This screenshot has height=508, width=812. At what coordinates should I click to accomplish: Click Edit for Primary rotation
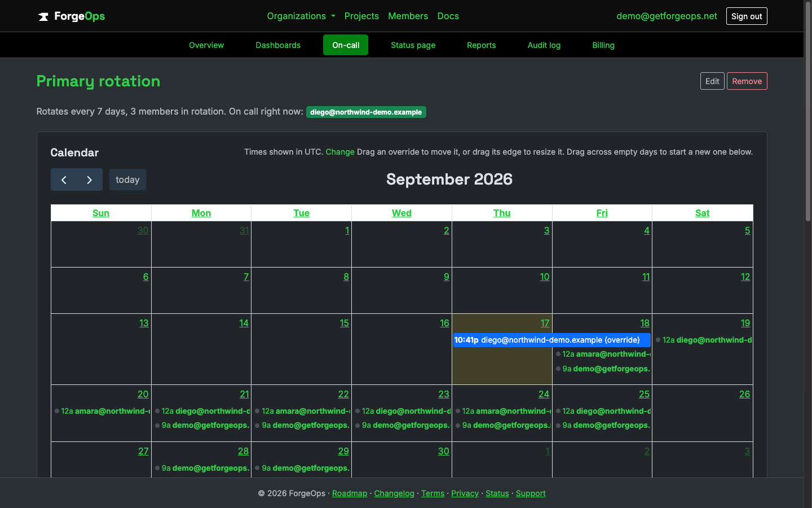tap(712, 81)
